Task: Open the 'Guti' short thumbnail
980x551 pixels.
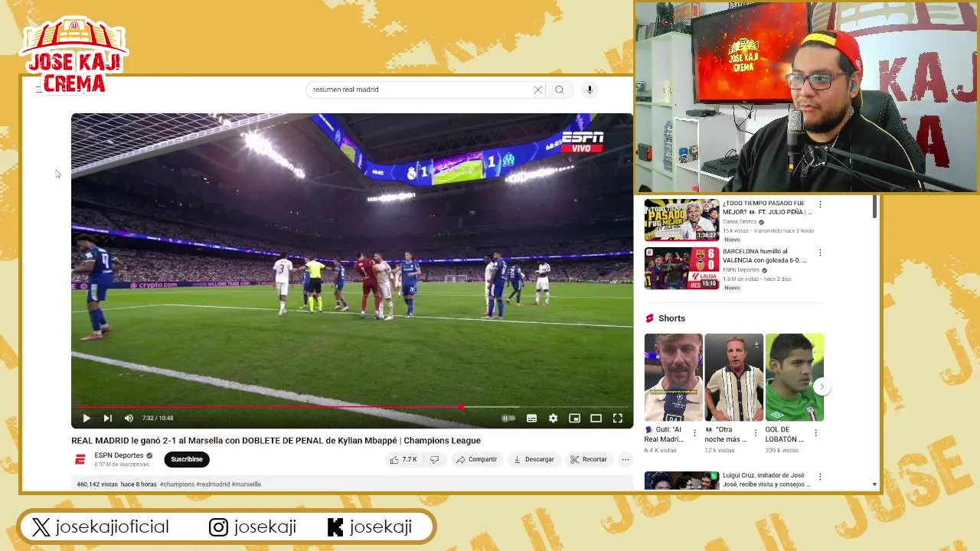Action: point(673,377)
